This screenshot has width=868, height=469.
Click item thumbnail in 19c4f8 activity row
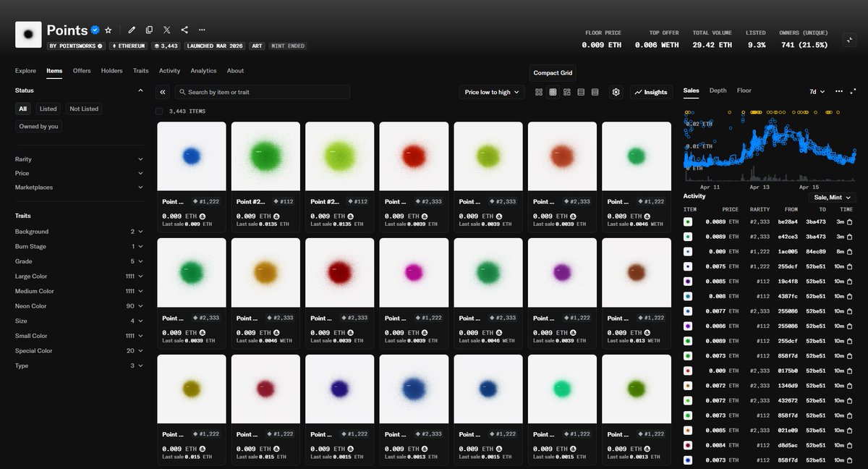tap(688, 281)
